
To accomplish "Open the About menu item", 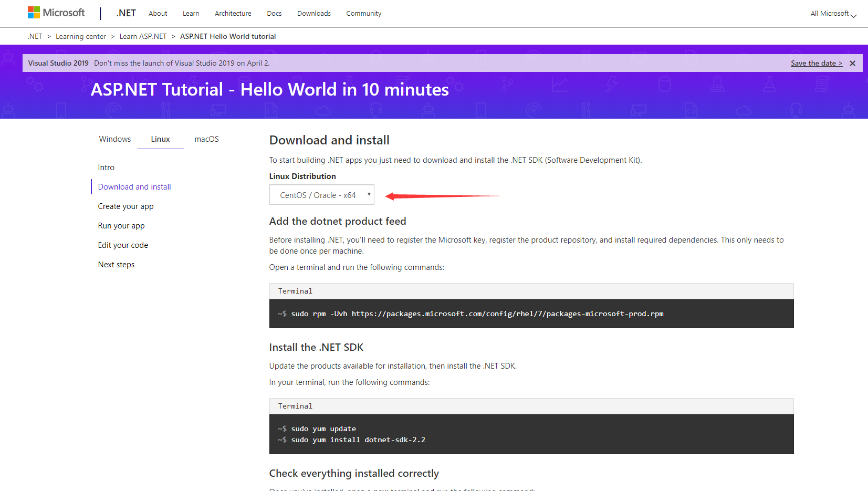I will click(x=158, y=14).
